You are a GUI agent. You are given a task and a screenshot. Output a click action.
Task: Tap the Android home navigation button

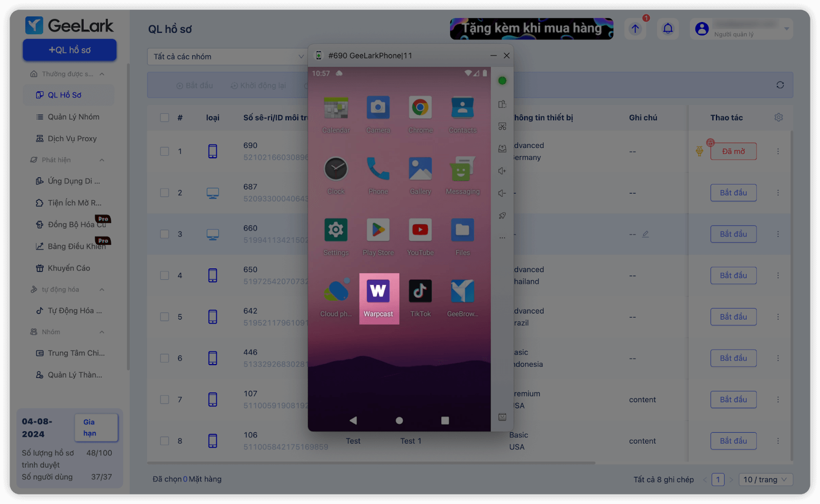pos(399,421)
